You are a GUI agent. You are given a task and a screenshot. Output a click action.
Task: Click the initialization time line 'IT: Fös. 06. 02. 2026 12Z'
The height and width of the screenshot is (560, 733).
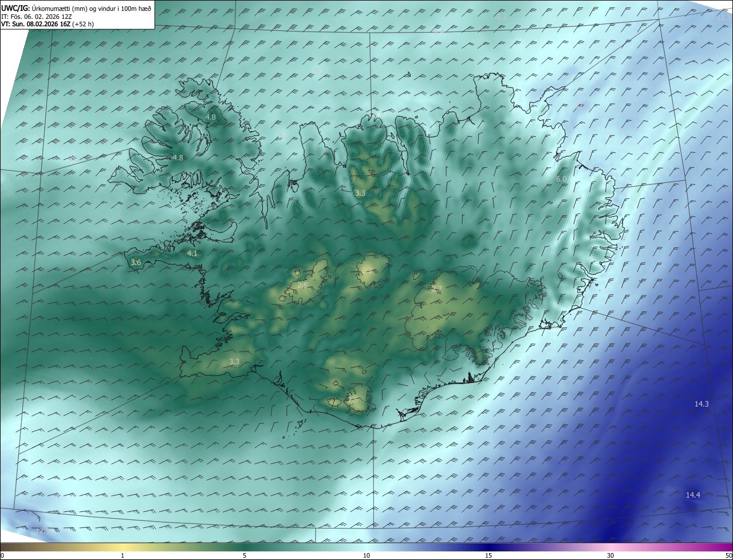(x=36, y=17)
